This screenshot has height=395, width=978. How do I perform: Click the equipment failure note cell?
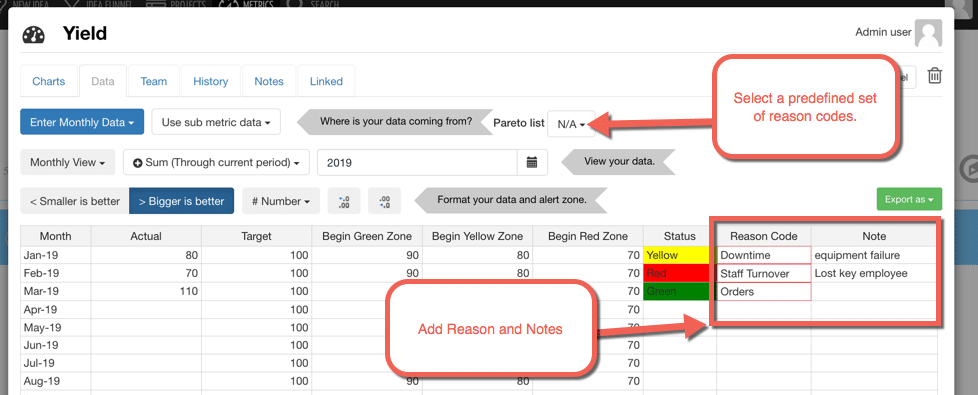click(x=874, y=255)
